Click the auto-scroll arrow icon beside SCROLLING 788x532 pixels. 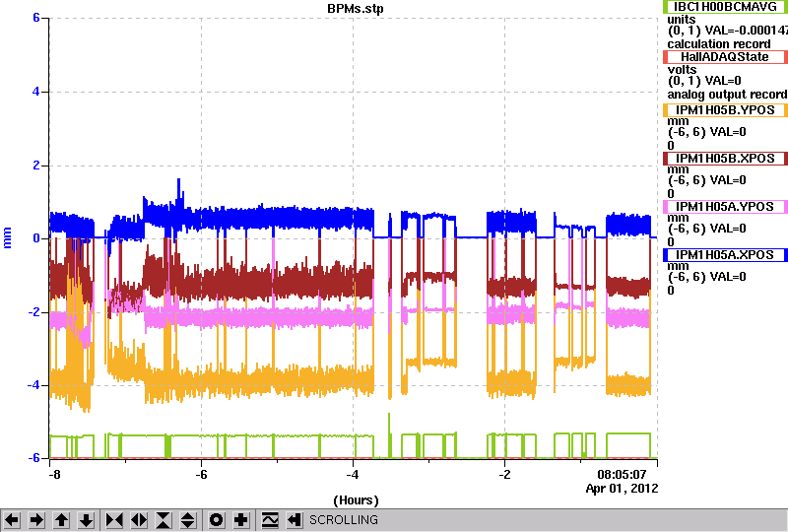(x=294, y=520)
